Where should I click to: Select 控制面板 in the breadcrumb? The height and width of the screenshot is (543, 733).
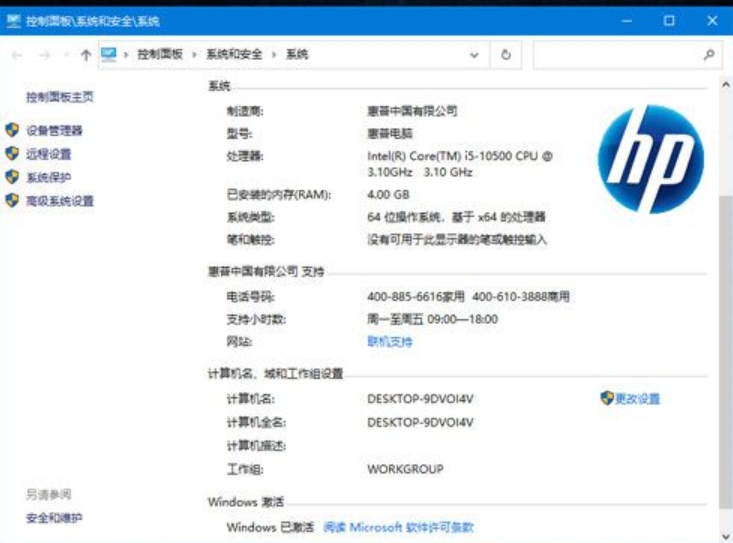[x=160, y=54]
